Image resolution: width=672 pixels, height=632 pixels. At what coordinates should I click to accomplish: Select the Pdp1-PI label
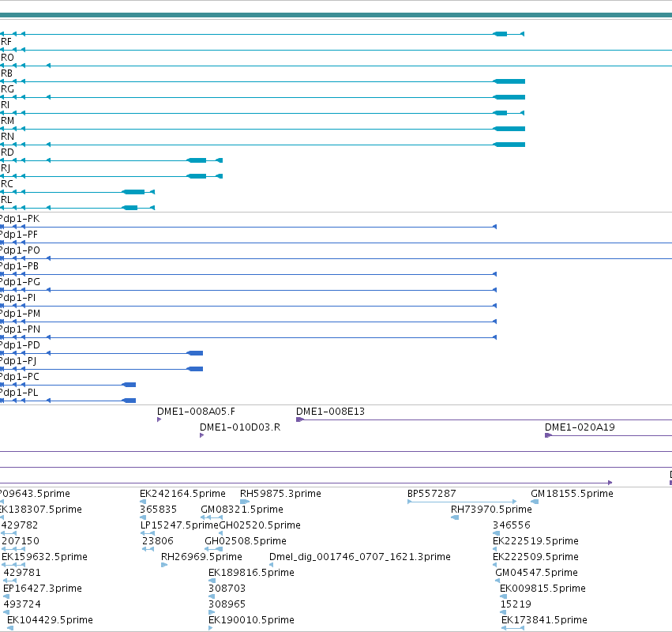coord(18,298)
